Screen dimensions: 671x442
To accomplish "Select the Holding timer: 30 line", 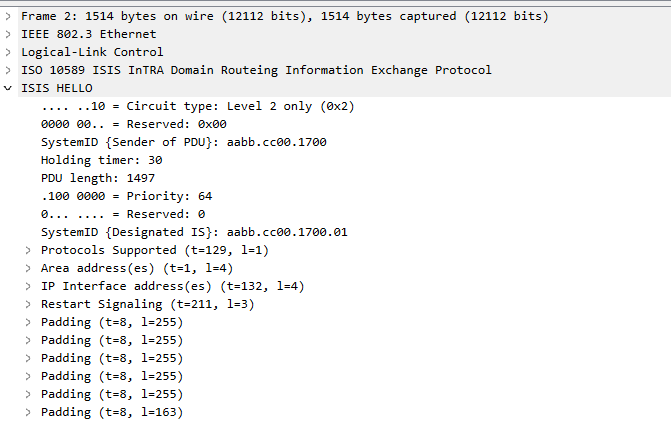I will tap(101, 160).
